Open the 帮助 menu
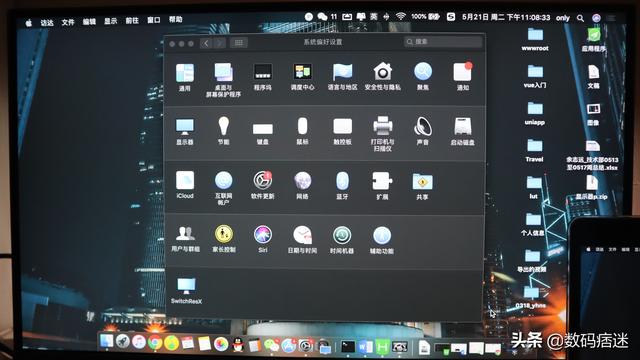 click(x=176, y=19)
